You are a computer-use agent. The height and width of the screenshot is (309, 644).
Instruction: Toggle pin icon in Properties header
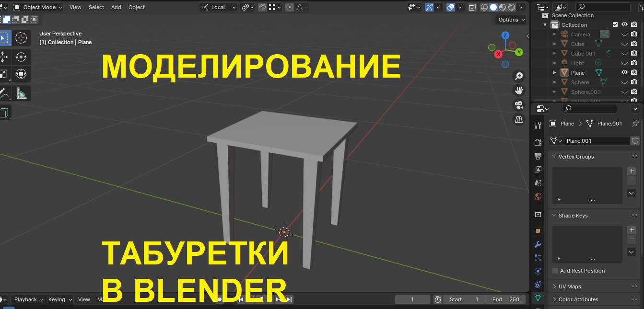click(x=635, y=124)
